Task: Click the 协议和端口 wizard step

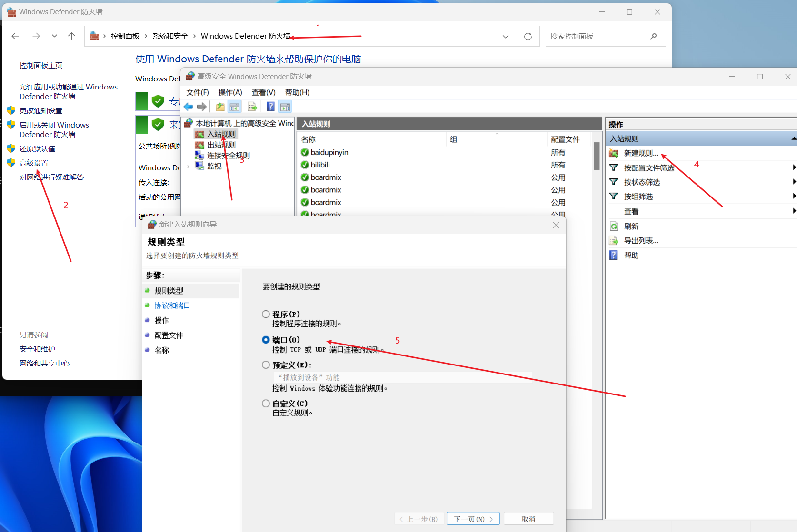Action: [x=172, y=305]
